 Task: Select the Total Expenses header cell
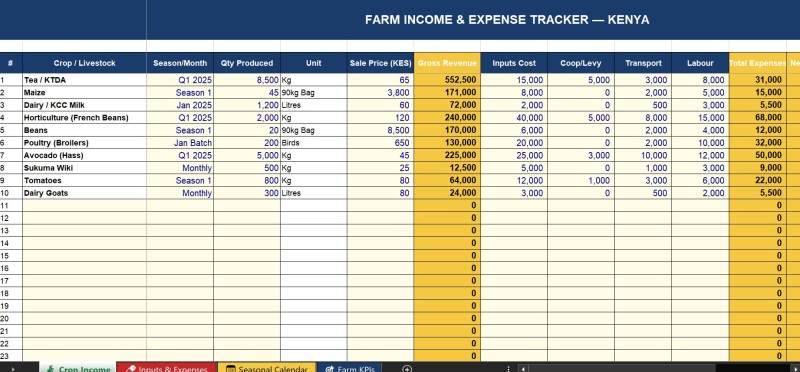[x=758, y=63]
